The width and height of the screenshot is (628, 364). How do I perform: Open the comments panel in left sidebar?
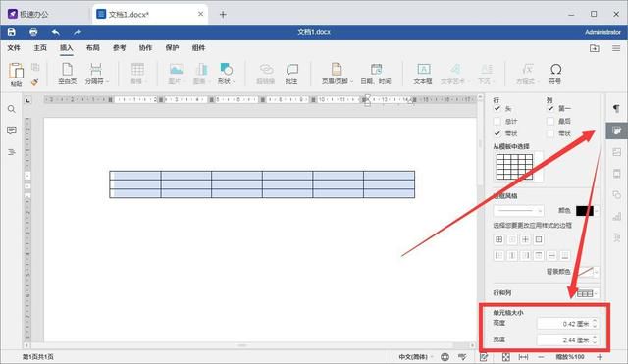(12, 130)
